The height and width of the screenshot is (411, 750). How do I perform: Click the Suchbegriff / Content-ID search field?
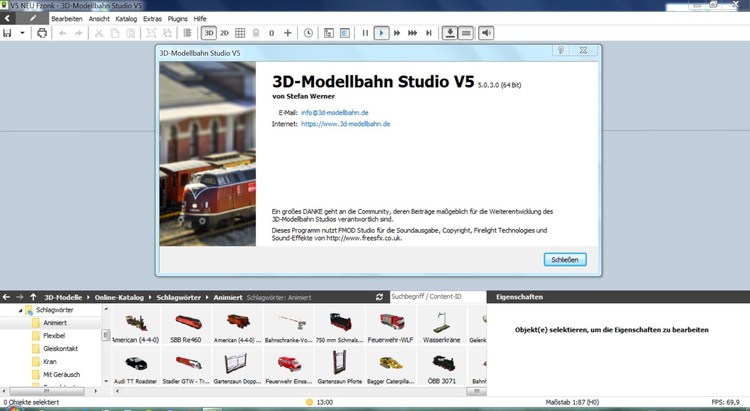click(x=436, y=297)
